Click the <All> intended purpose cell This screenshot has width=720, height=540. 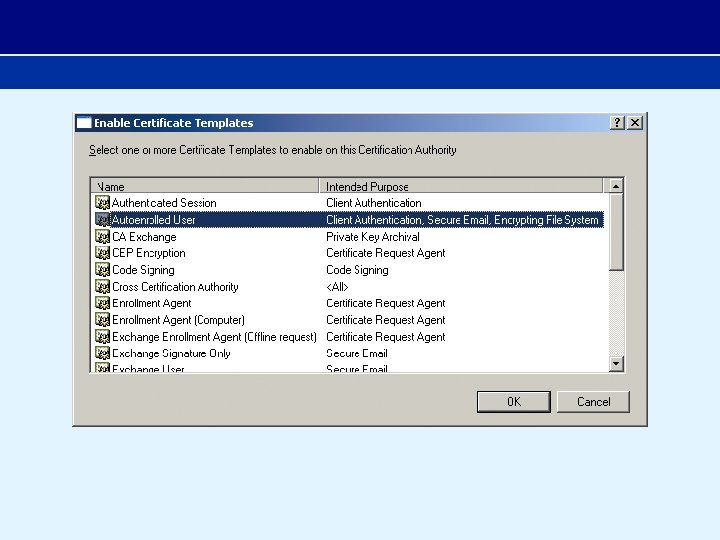(337, 287)
